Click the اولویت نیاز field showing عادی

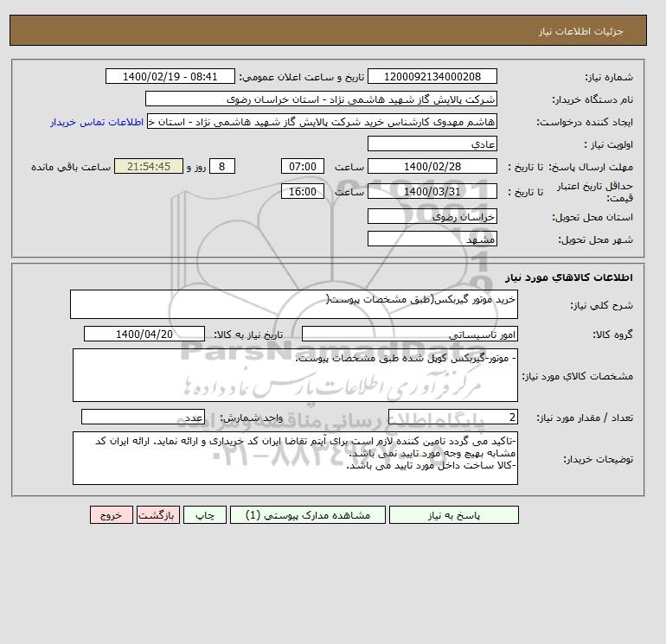tap(432, 143)
